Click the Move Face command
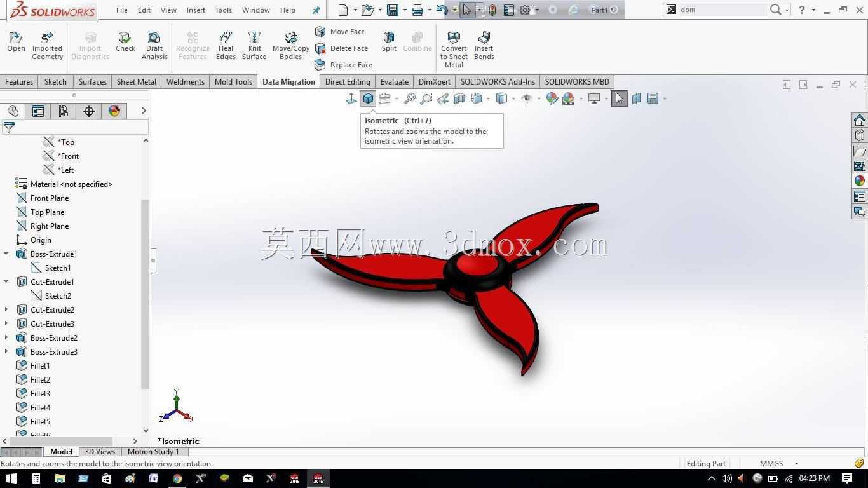 tap(340, 32)
